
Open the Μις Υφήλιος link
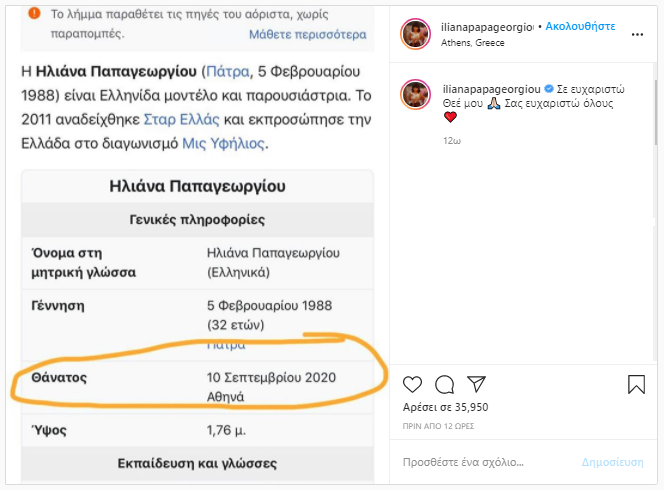click(223, 144)
